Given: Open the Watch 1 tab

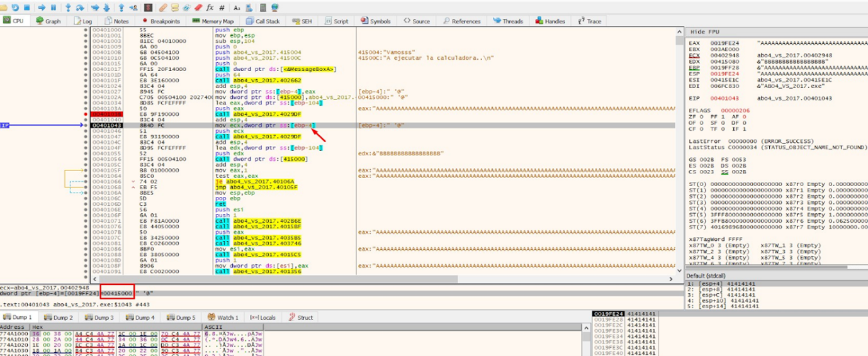Looking at the screenshot, I should (222, 318).
